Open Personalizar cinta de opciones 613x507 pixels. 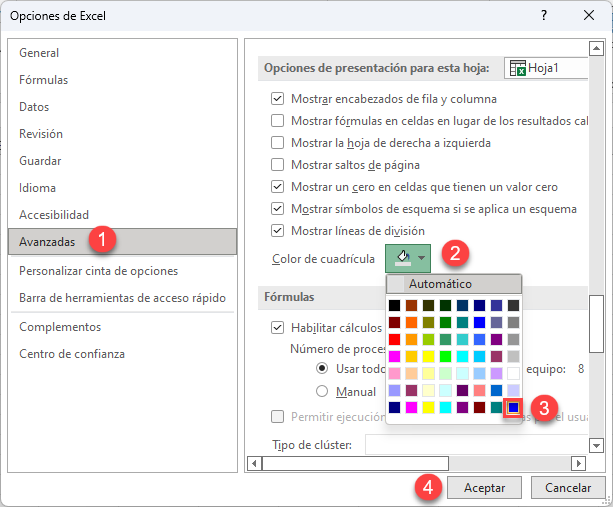122,271
